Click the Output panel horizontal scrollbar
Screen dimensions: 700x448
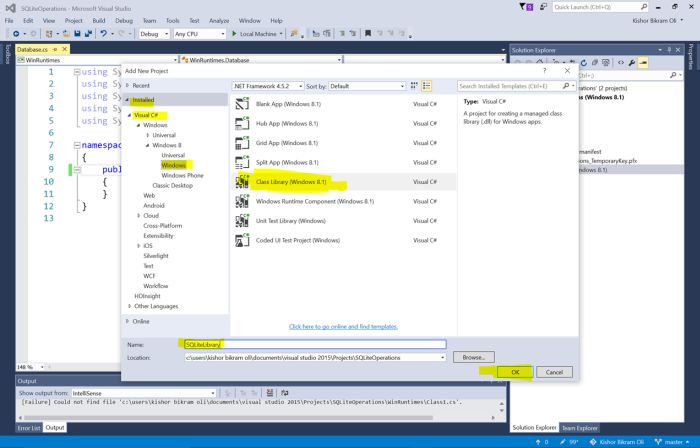(228, 418)
